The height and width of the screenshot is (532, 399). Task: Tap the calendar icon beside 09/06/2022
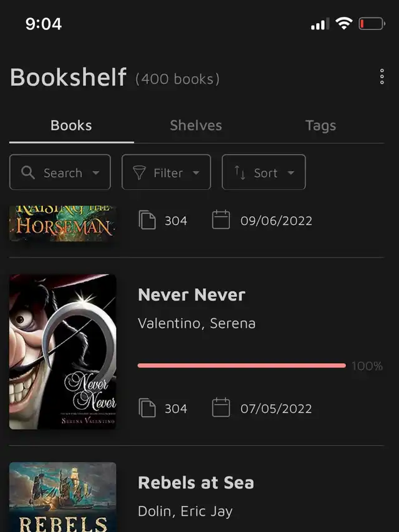point(221,220)
